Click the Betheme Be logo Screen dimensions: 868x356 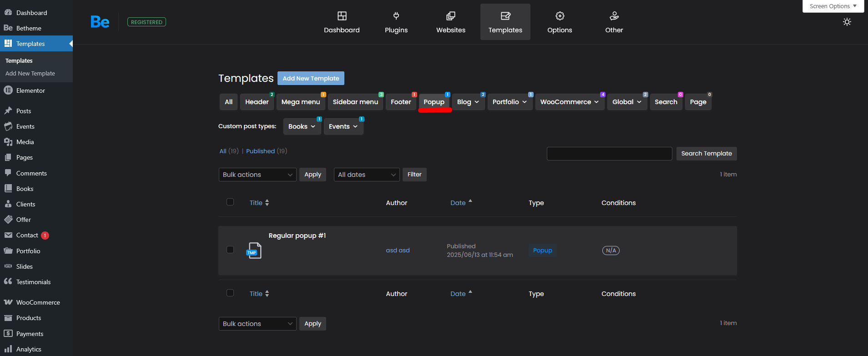point(100,22)
